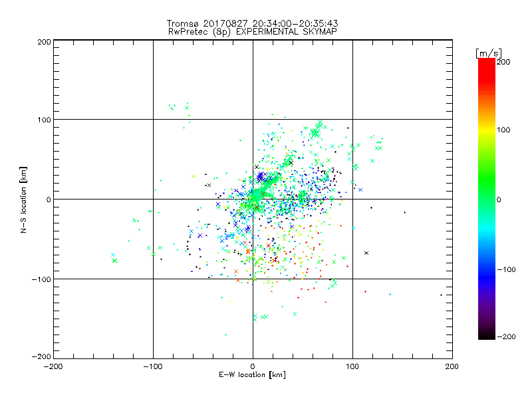Image resolution: width=532 pixels, height=399 pixels.
Task: Click the yellow band of the colorbar near 100
Action: pyautogui.click(x=487, y=130)
